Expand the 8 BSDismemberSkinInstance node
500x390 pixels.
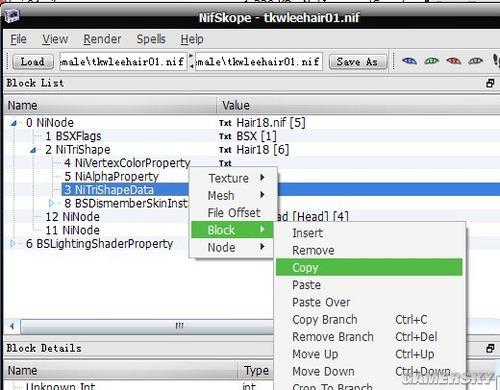(x=51, y=203)
